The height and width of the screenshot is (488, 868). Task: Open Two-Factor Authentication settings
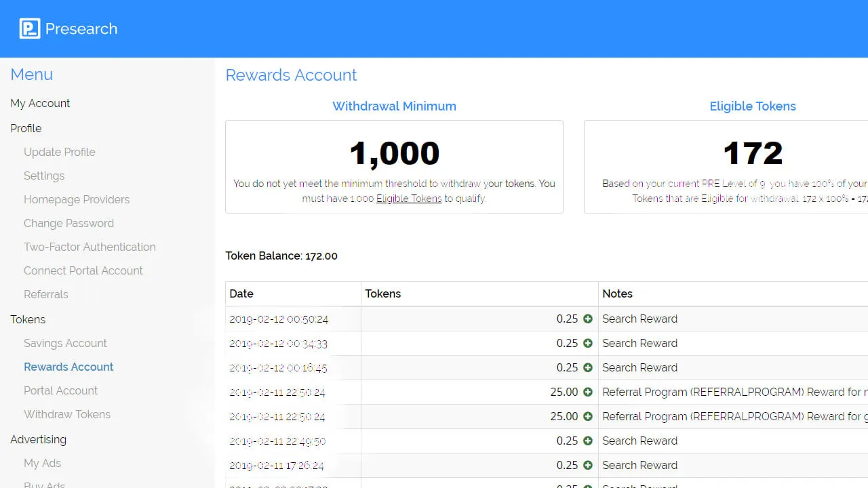click(x=90, y=247)
